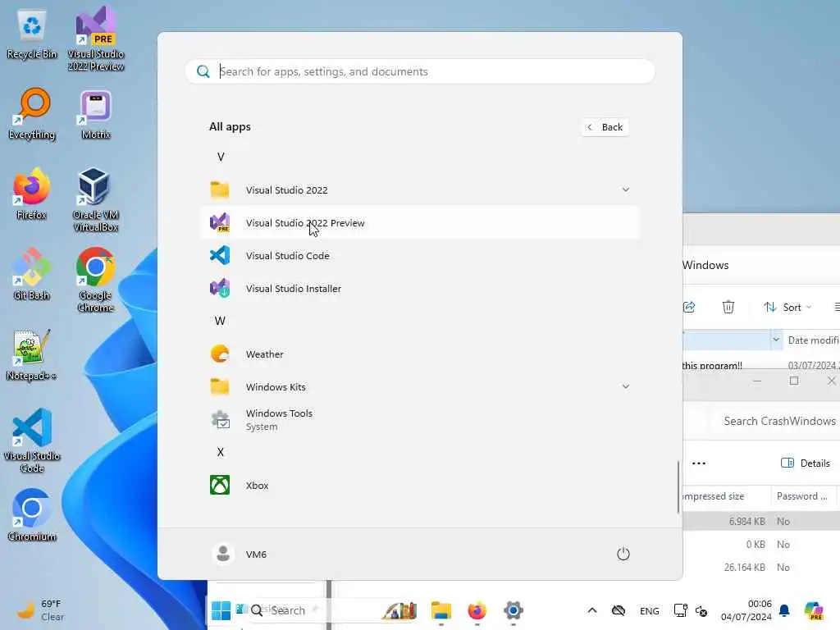The height and width of the screenshot is (630, 840).
Task: Show hidden system tray icons
Action: tap(592, 610)
